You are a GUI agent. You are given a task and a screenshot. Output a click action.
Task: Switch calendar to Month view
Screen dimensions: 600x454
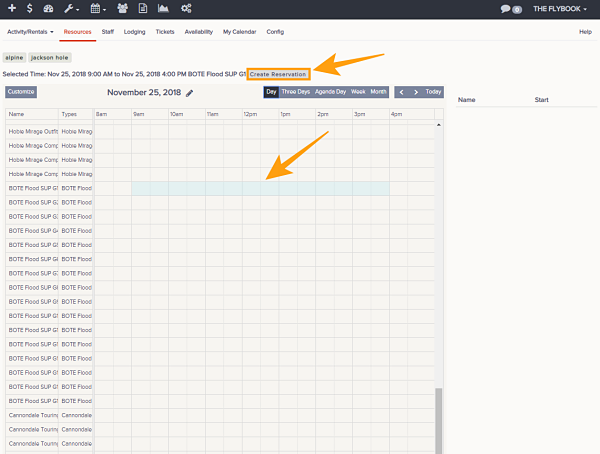(x=378, y=92)
